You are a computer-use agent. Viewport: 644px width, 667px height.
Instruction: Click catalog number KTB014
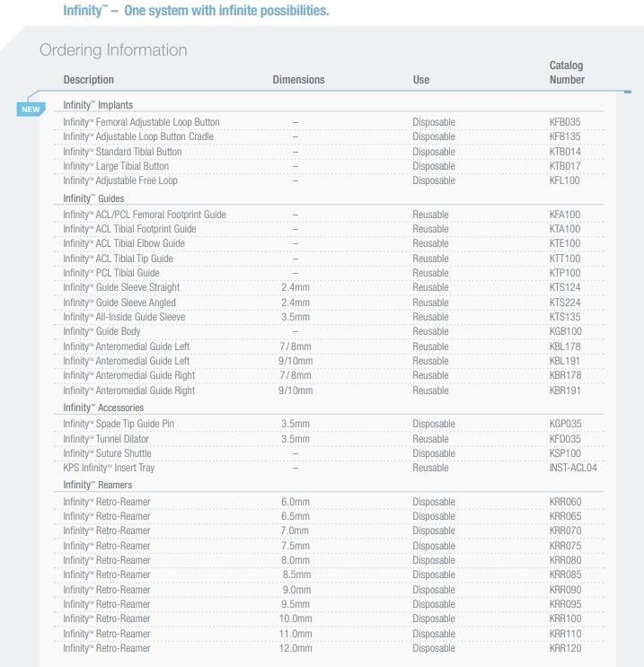[x=565, y=152]
